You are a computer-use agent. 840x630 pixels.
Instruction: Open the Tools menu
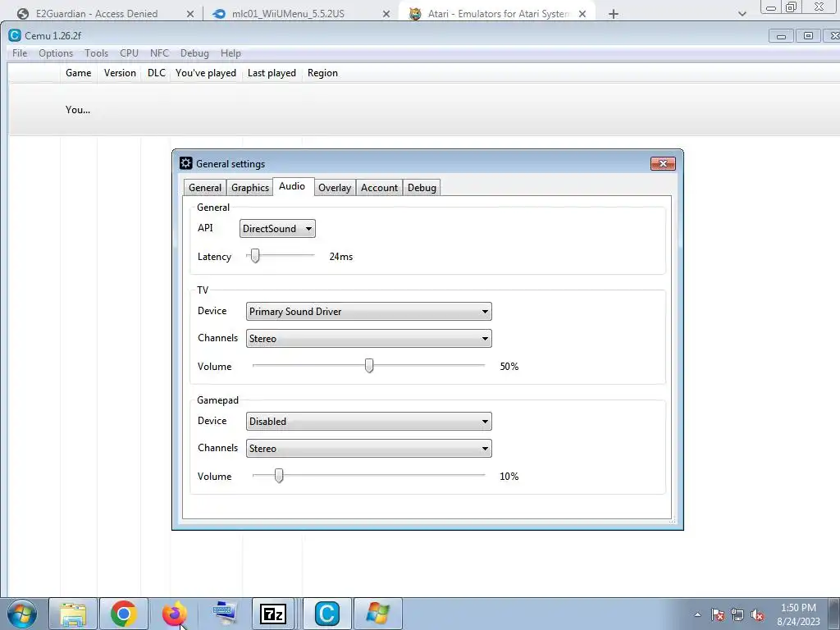(x=97, y=53)
